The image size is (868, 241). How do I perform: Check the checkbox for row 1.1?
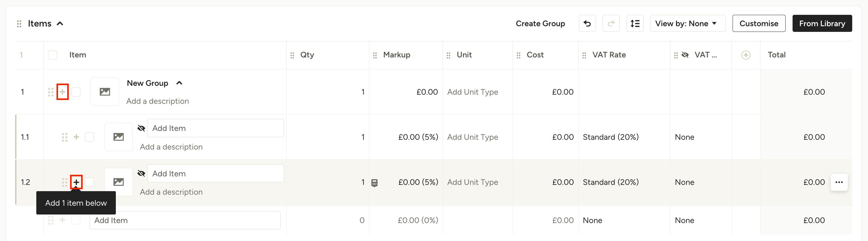coord(90,137)
